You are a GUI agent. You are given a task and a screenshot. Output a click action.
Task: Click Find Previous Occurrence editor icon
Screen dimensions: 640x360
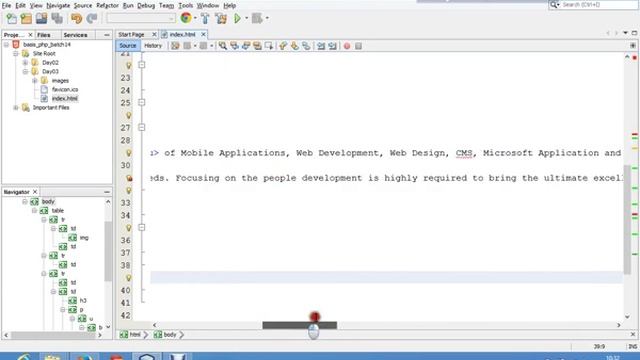234,46
